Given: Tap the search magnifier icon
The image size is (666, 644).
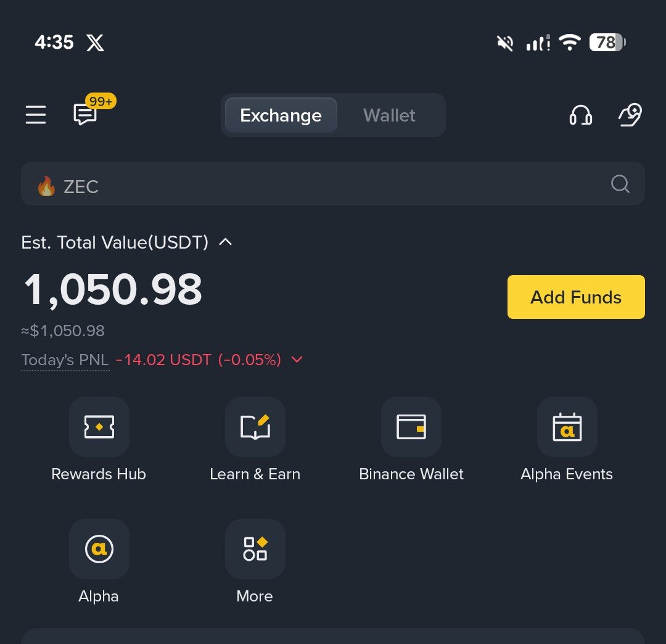Looking at the screenshot, I should tap(620, 184).
